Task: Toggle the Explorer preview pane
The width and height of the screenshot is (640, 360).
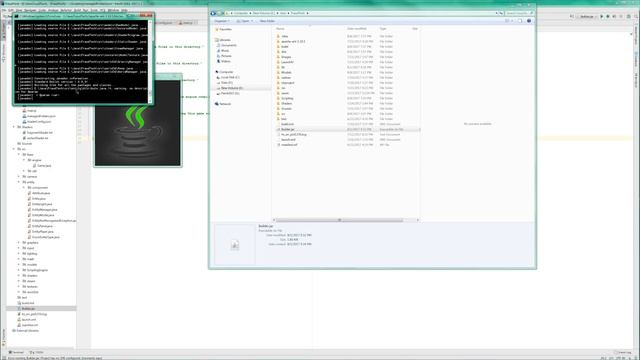Action: (520, 21)
